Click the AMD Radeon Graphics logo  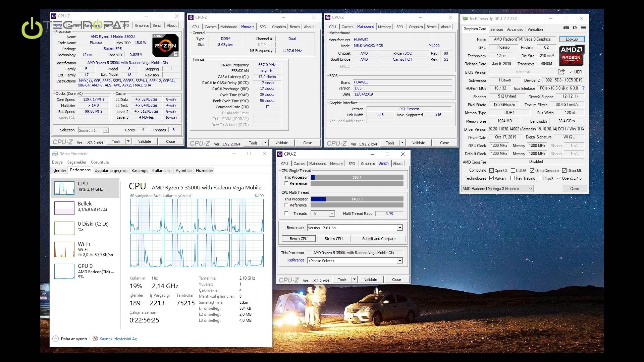tap(572, 55)
